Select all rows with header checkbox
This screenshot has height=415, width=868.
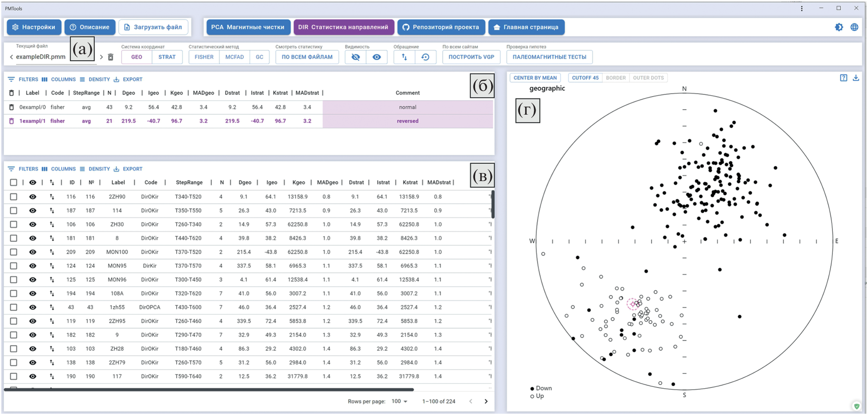click(x=14, y=182)
